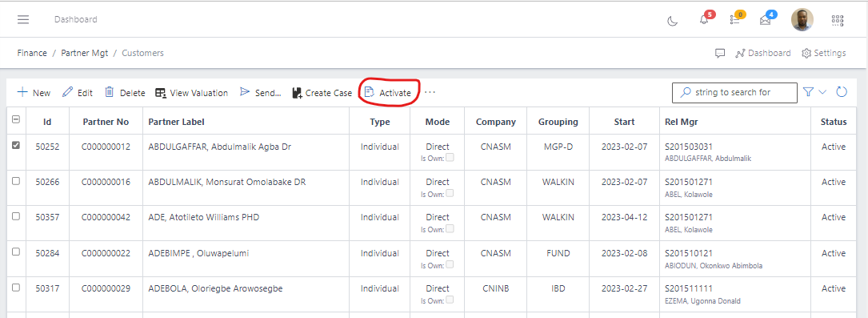Toggle Is Own checkbox for ABDULMALIK row

[x=450, y=193]
